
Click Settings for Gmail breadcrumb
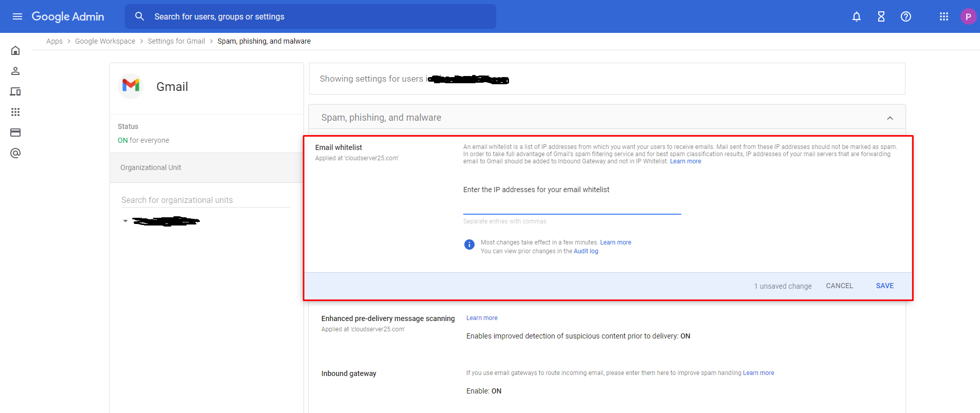pyautogui.click(x=176, y=41)
